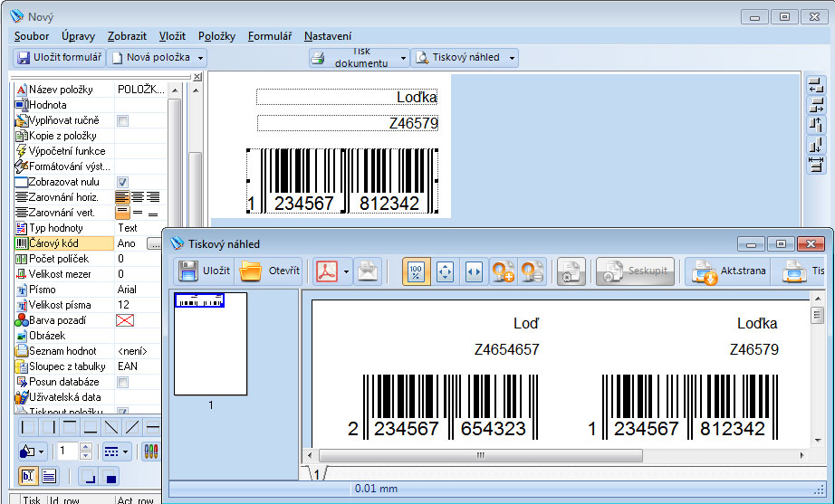Open the Tiskový náhled dropdown arrow
Screen dimensions: 835x504
tap(512, 58)
